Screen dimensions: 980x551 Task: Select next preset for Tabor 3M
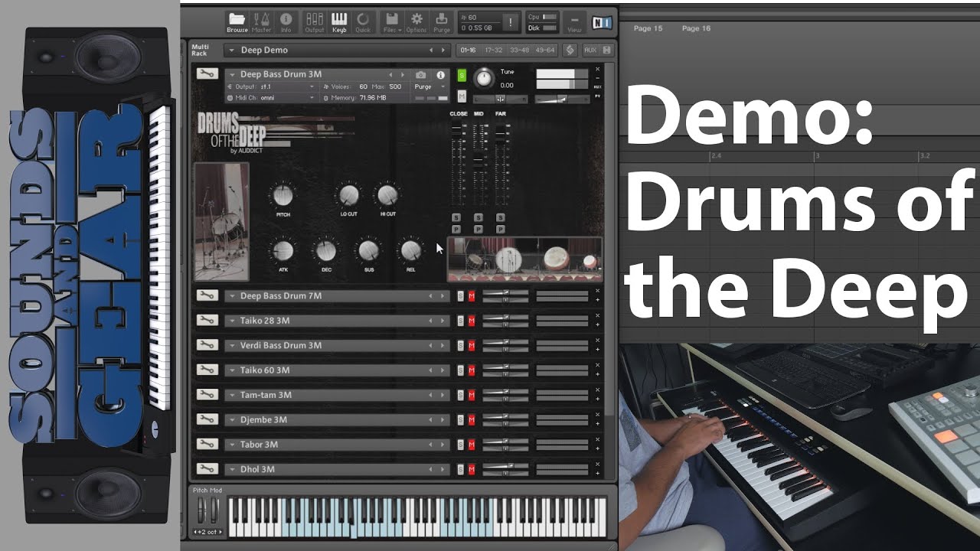(x=443, y=445)
